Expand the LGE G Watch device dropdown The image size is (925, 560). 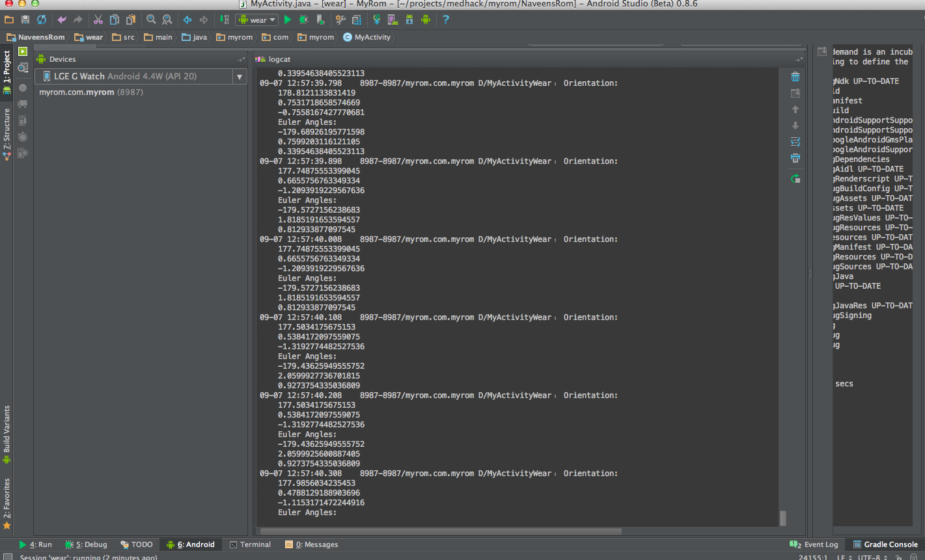coord(240,77)
